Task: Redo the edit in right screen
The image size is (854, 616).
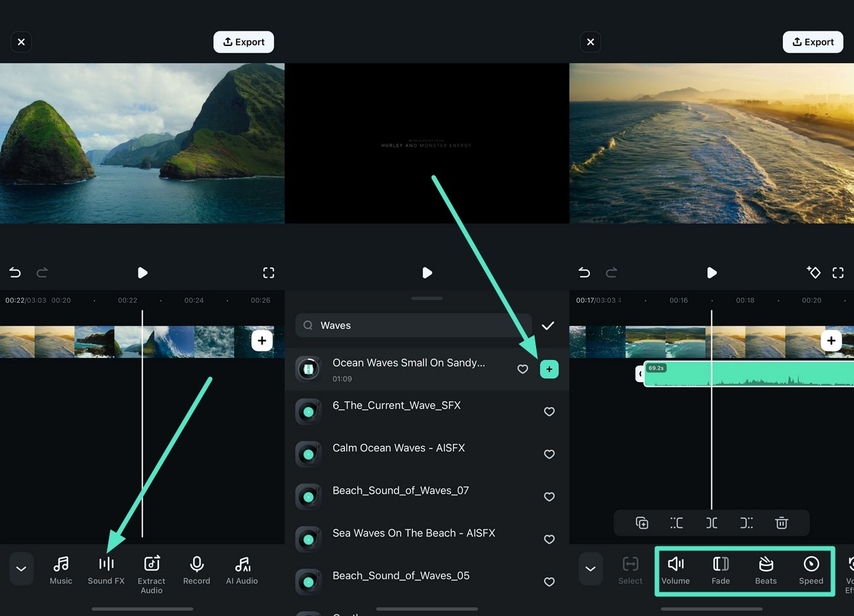Action: tap(611, 273)
